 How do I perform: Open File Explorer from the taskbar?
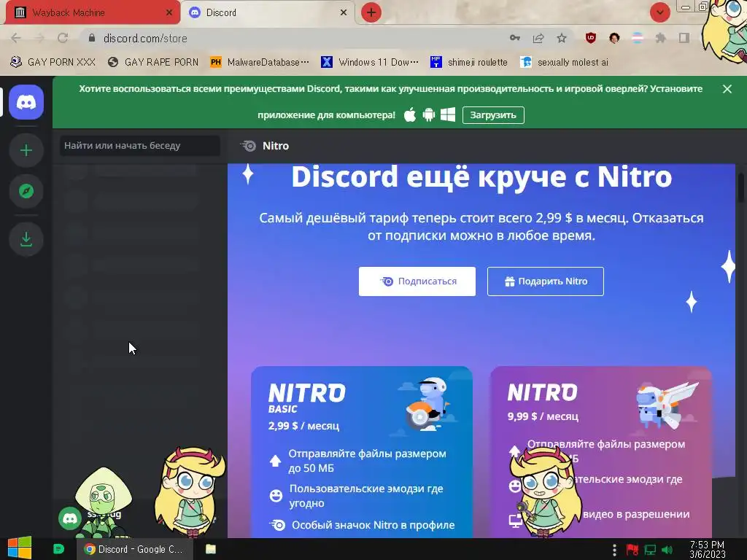click(x=211, y=549)
